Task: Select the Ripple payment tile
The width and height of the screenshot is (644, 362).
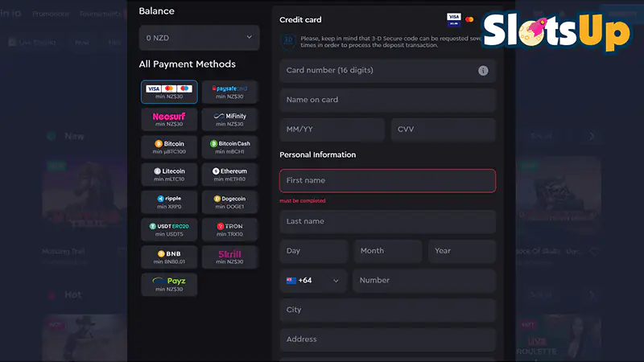Action: (x=169, y=202)
